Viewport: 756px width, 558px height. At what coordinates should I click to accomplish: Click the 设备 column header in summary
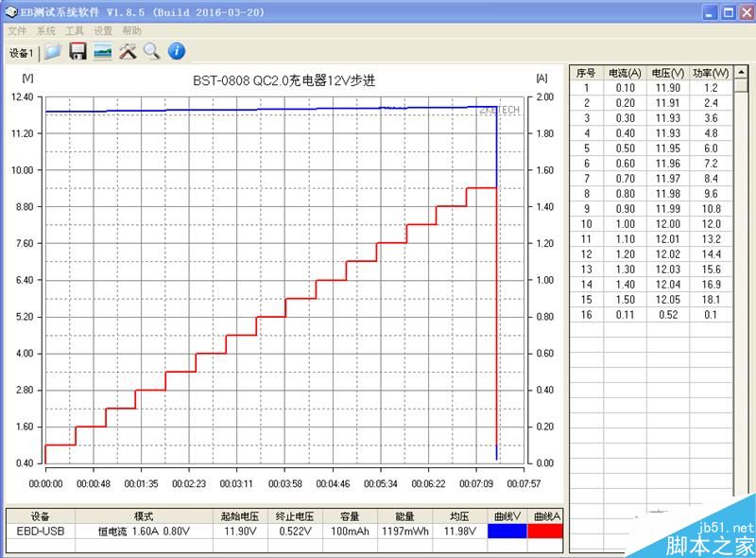pos(41,516)
